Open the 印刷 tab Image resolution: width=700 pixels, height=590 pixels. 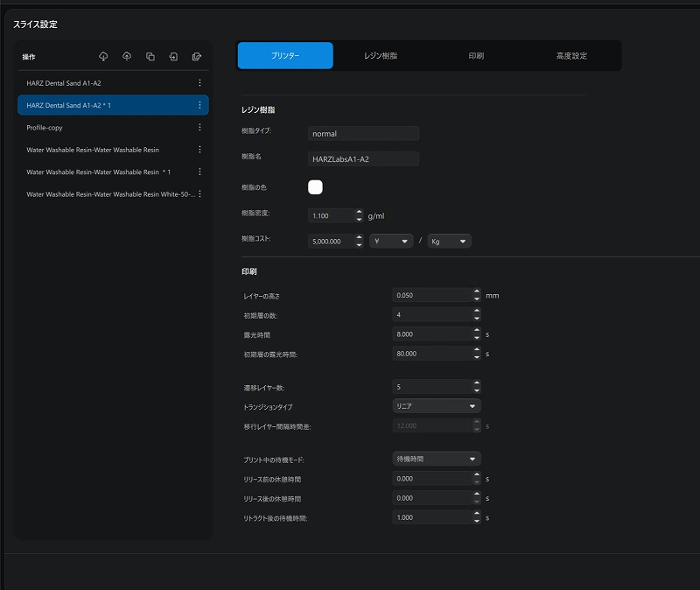476,56
